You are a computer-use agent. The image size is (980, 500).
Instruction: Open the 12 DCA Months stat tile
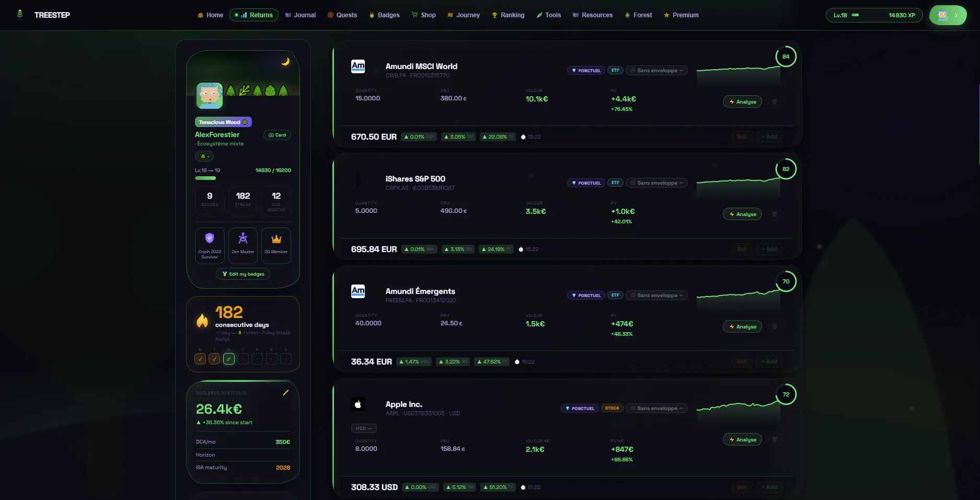(276, 200)
